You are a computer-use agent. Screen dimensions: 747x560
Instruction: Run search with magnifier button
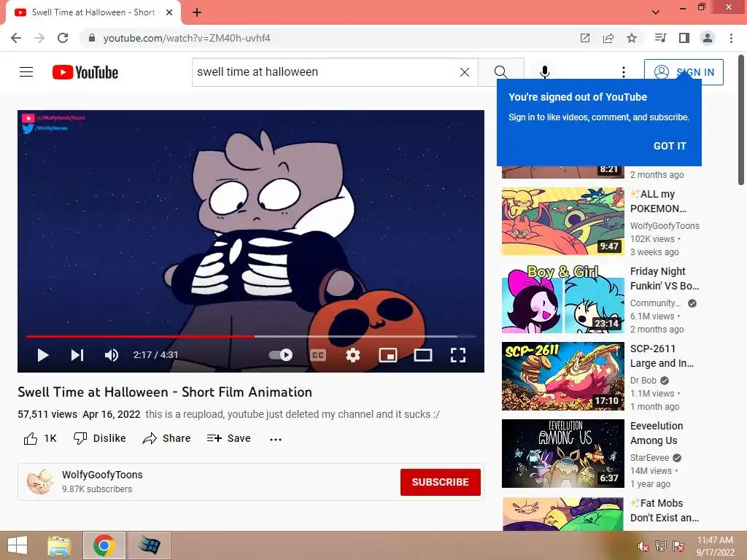(500, 72)
